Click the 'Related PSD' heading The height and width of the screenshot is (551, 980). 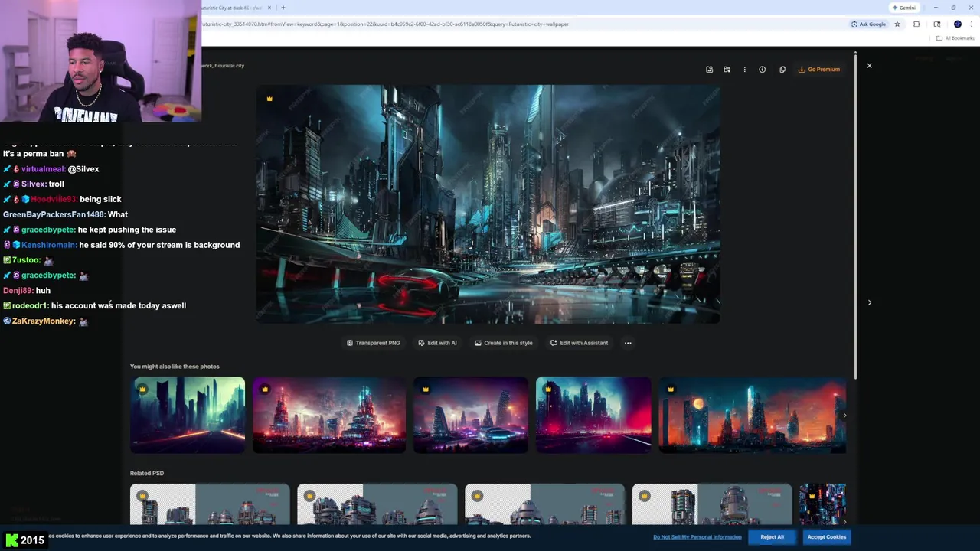pos(147,473)
